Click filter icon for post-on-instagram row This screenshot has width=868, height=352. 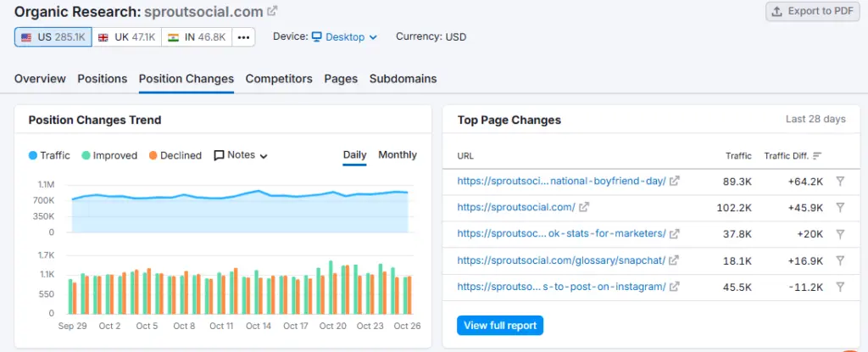point(839,287)
